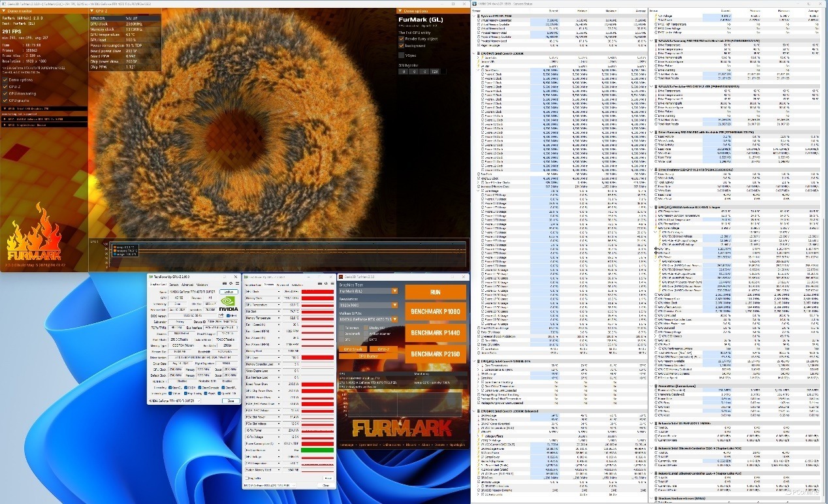Open the Graphics Test dropdown
This screenshot has height=504, width=828.
394,291
